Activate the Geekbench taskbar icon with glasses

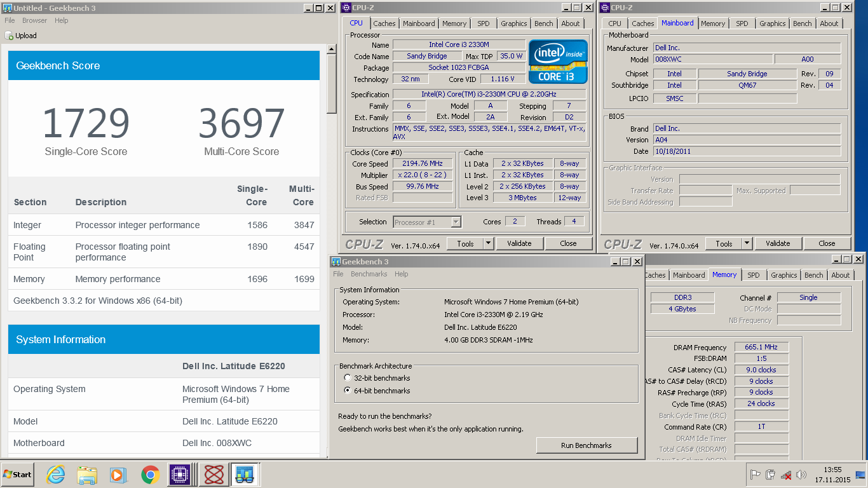click(244, 475)
